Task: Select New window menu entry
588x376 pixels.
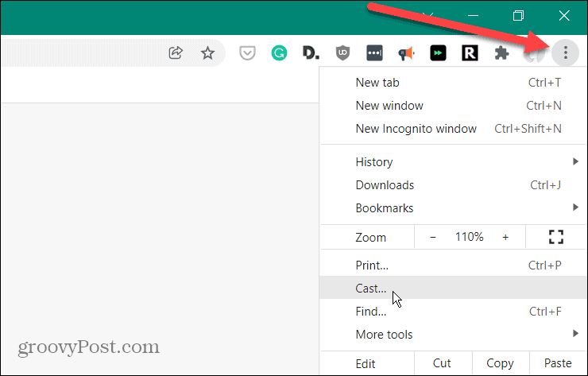Action: pos(453,106)
